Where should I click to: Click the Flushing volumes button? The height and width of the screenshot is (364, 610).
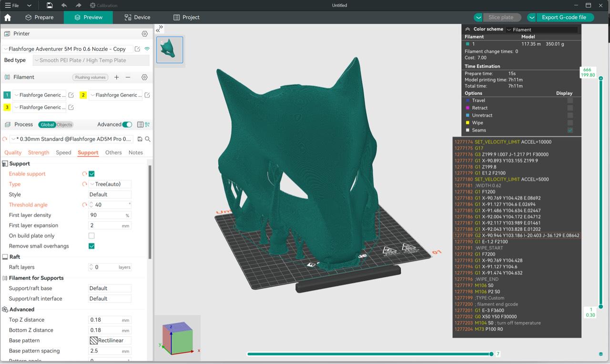pos(91,77)
